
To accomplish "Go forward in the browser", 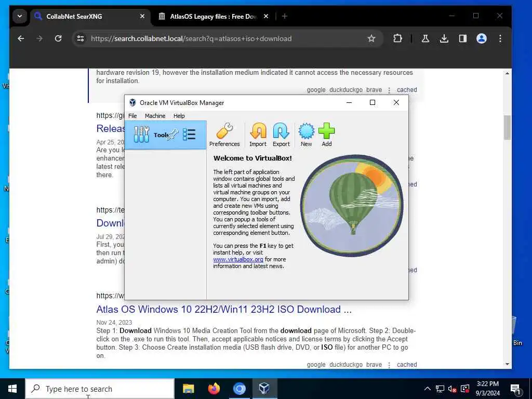I will tap(39, 38).
